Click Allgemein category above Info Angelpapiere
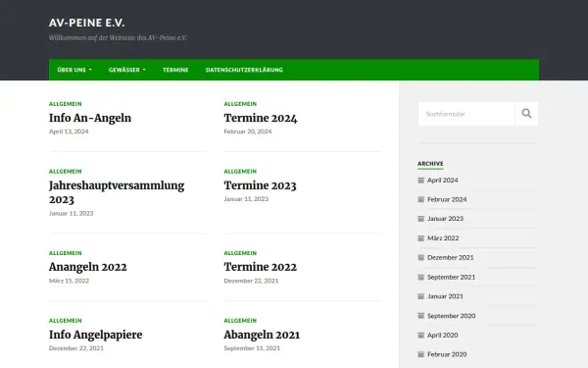This screenshot has width=588, height=368. click(x=66, y=321)
